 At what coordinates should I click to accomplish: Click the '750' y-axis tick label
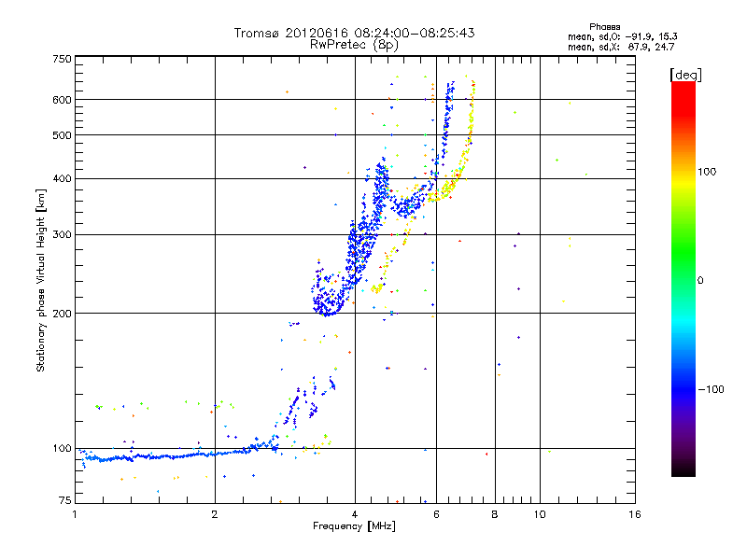(62, 59)
